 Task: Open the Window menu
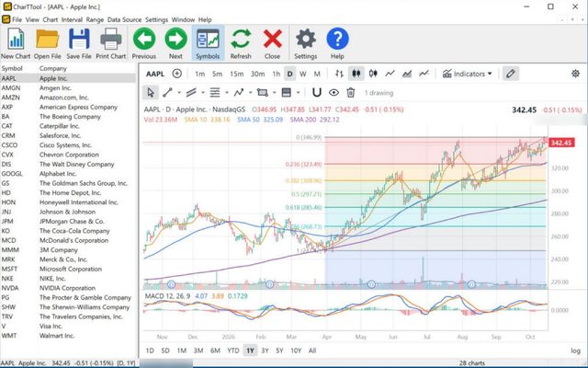[x=183, y=19]
